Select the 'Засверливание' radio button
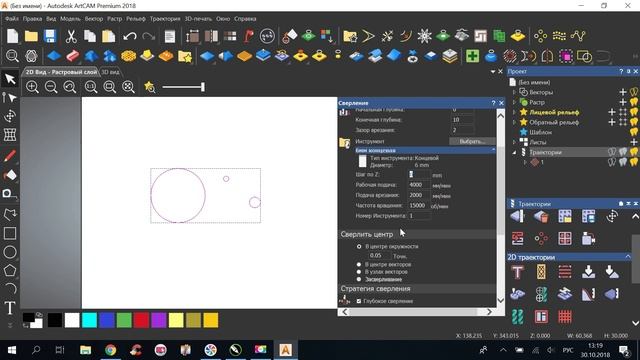 359,279
